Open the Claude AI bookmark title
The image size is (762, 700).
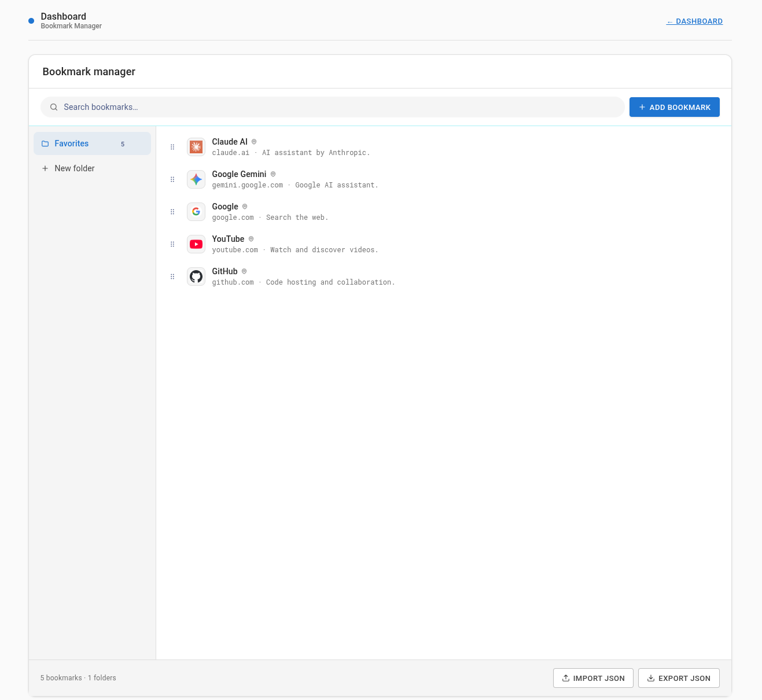coord(230,142)
